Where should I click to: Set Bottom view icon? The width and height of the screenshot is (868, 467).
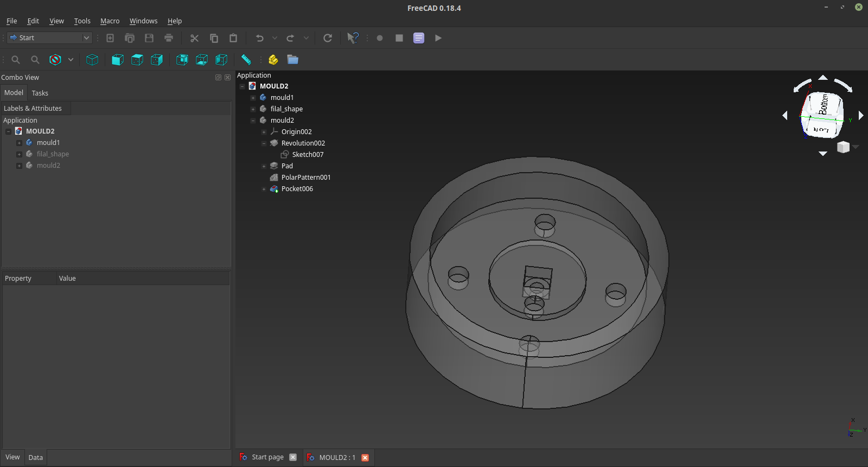click(202, 60)
